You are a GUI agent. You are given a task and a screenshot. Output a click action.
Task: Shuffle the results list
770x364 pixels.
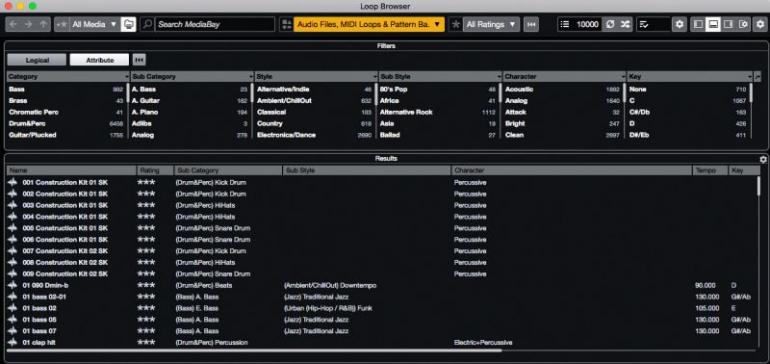(x=625, y=24)
